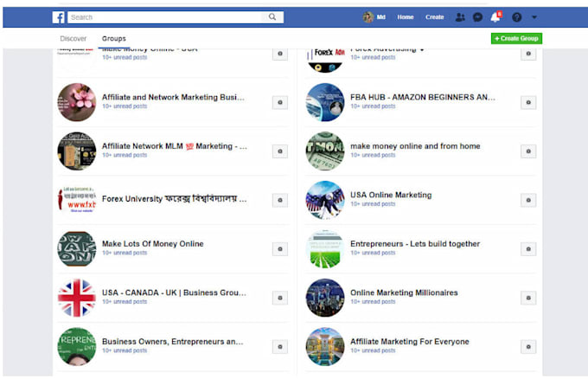The width and height of the screenshot is (588, 379).
Task: Open Online Marketing Millionaires group link
Action: (404, 292)
